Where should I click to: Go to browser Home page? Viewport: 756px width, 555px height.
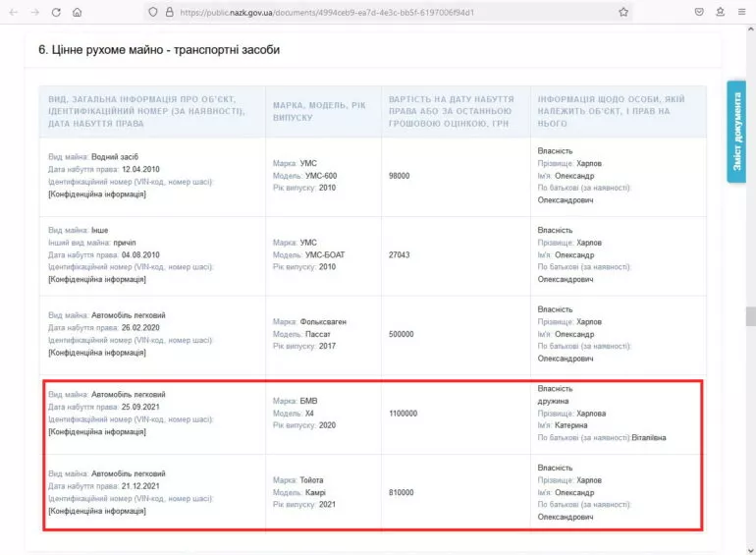click(78, 12)
